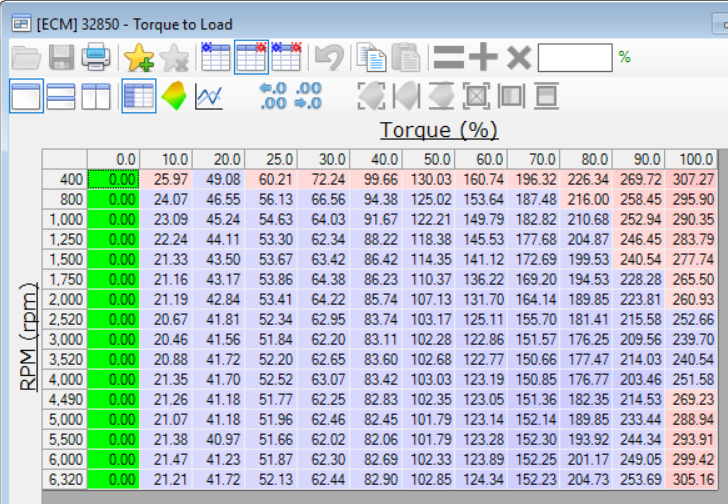
Task: Select the 2,520 rpm row header
Action: pyautogui.click(x=65, y=319)
